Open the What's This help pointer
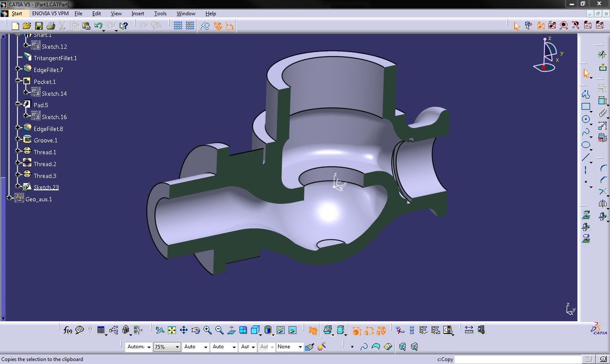 [x=124, y=26]
